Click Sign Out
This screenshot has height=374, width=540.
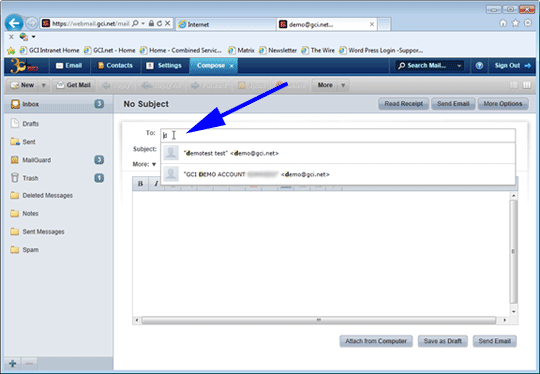(512, 65)
